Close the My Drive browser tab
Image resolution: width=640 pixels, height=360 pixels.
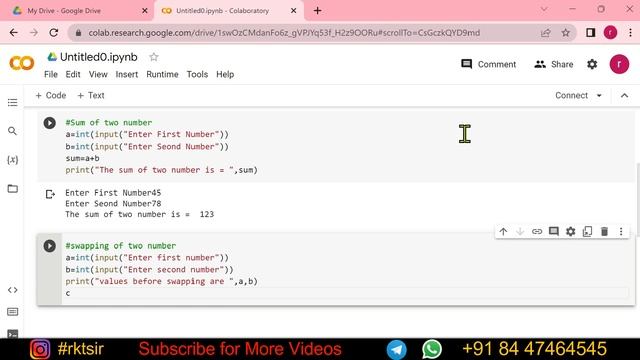click(144, 11)
